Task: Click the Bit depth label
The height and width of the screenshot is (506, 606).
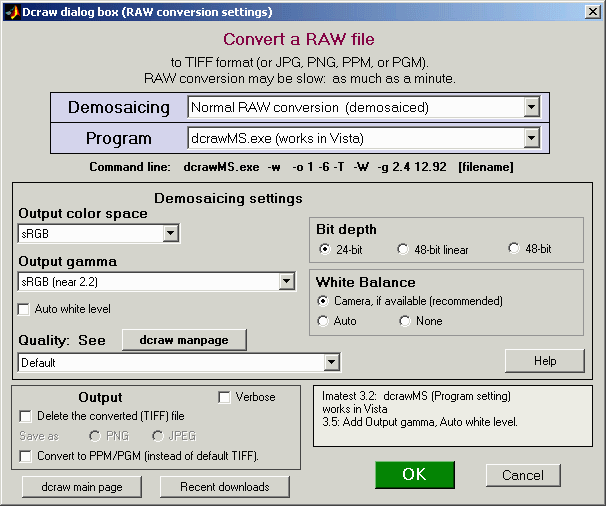Action: click(x=346, y=229)
